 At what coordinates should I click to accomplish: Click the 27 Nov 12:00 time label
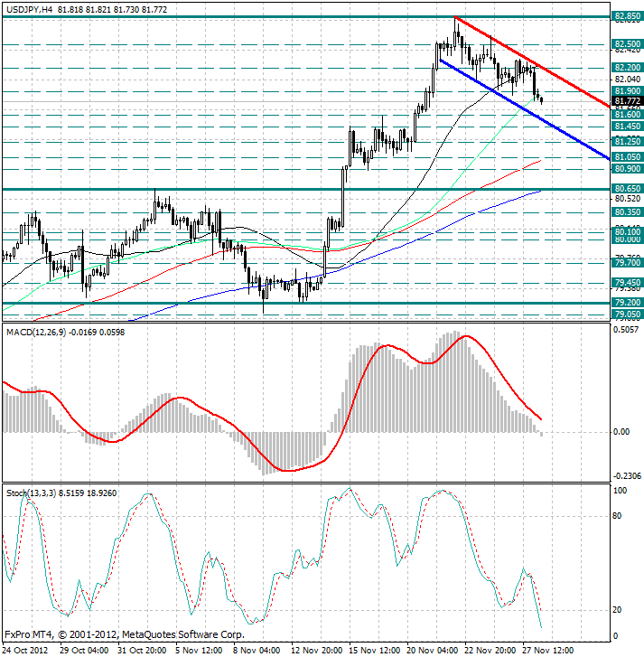(x=548, y=651)
